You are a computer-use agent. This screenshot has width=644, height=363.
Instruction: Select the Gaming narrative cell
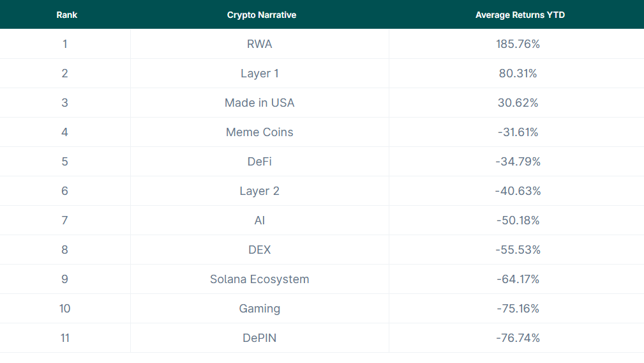260,309
